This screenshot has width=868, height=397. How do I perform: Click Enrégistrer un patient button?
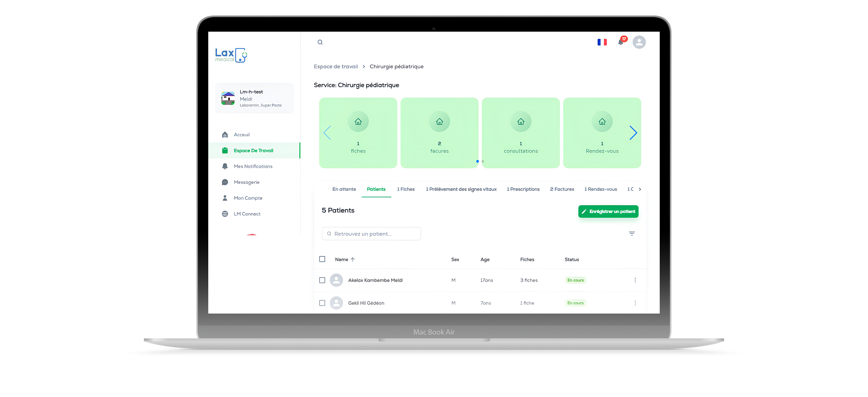tap(608, 212)
